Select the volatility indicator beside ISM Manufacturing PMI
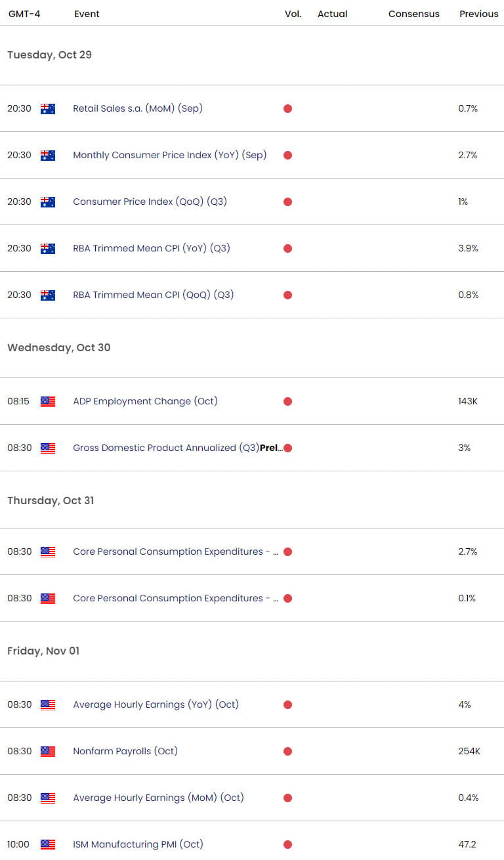 tap(287, 844)
